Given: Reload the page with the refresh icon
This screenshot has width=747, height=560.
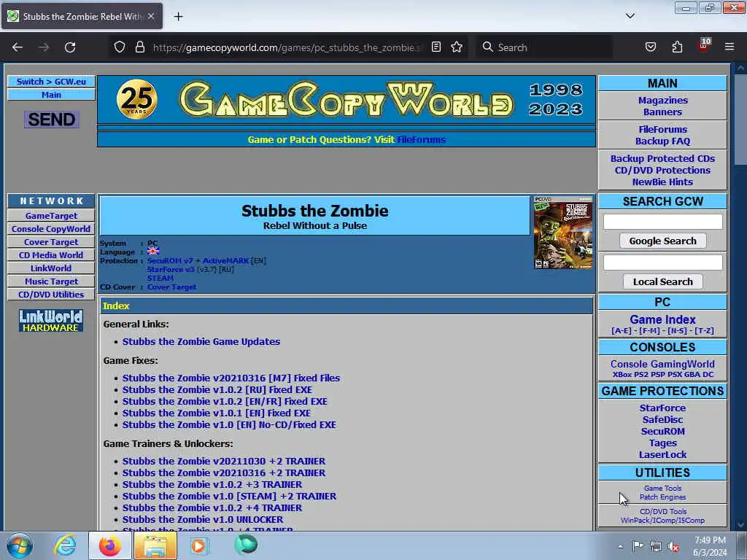Looking at the screenshot, I should (x=70, y=47).
